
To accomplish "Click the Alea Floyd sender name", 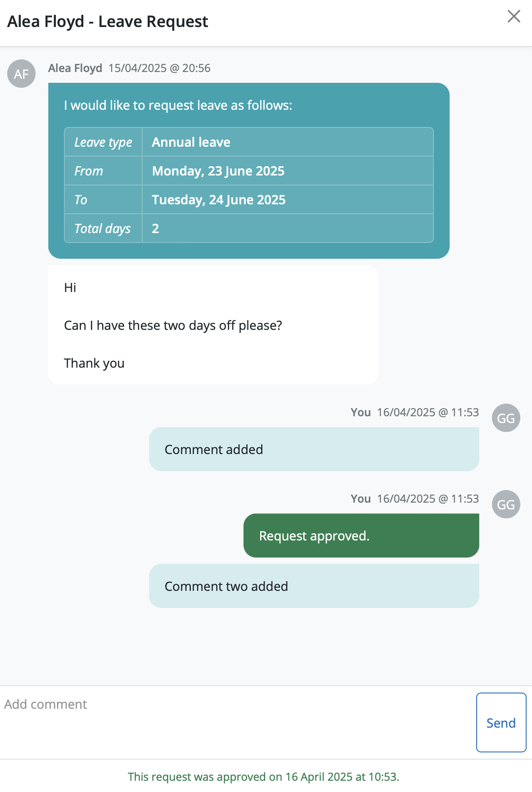I will tap(75, 68).
